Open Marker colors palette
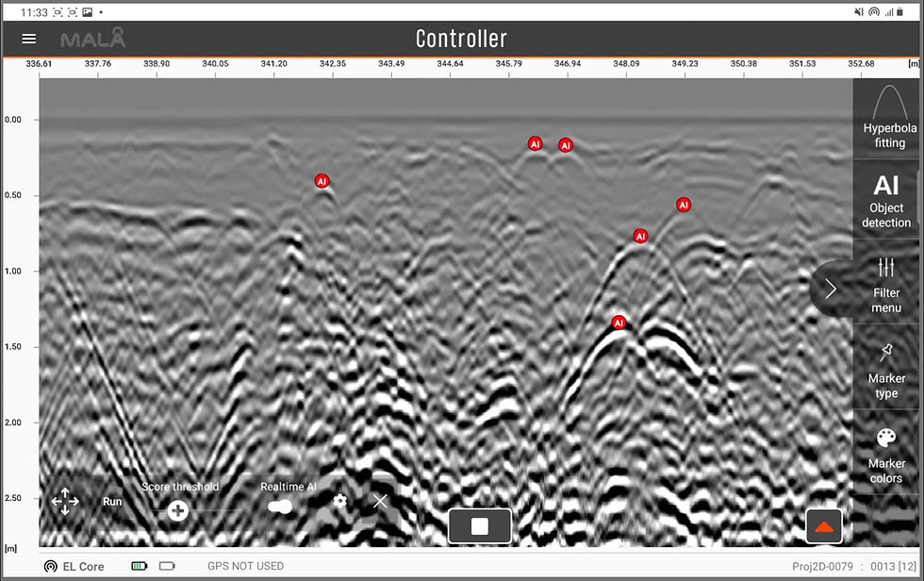This screenshot has width=924, height=581. click(885, 454)
